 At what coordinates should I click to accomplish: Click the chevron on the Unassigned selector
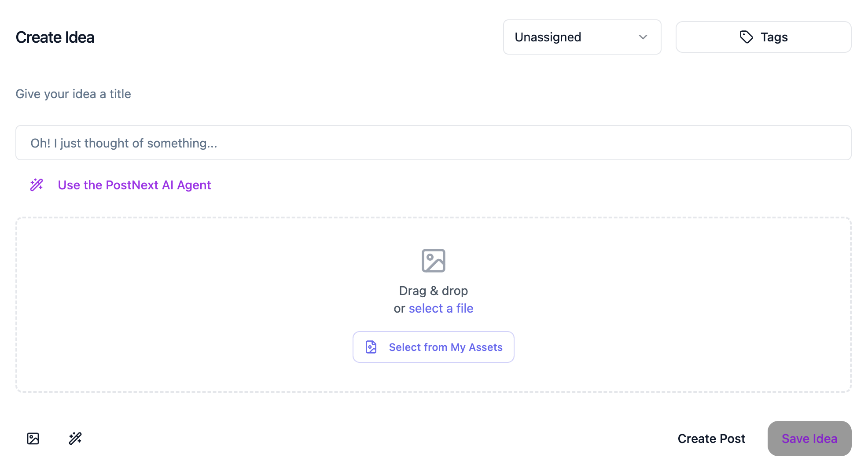coord(643,37)
